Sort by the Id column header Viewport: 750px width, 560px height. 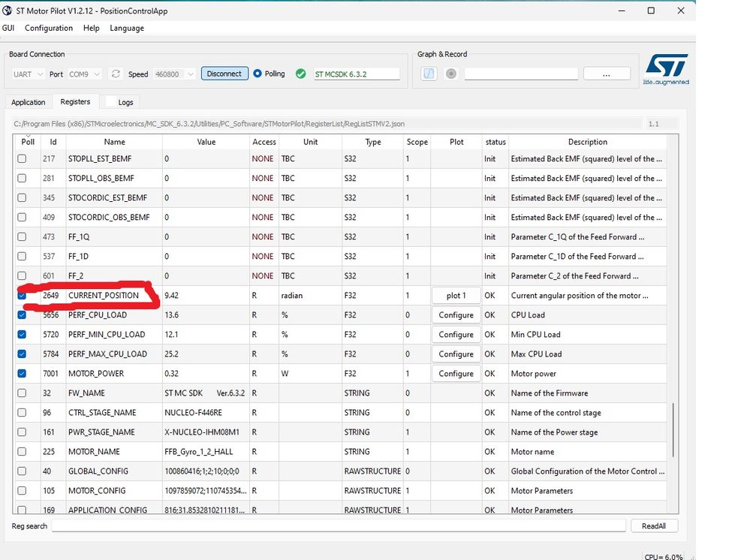(x=53, y=142)
